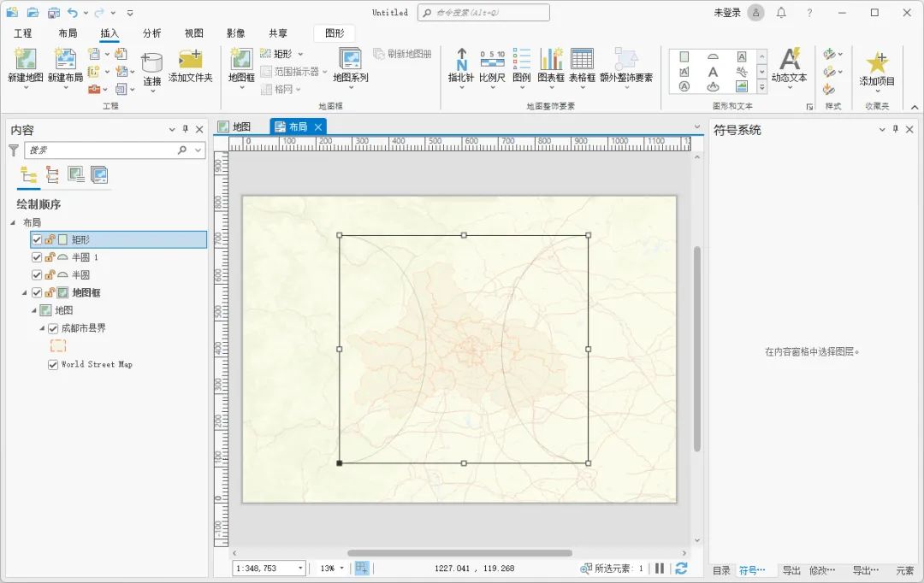Select the picture graphic tool in gallery
The image size is (924, 583).
pyautogui.click(x=742, y=86)
